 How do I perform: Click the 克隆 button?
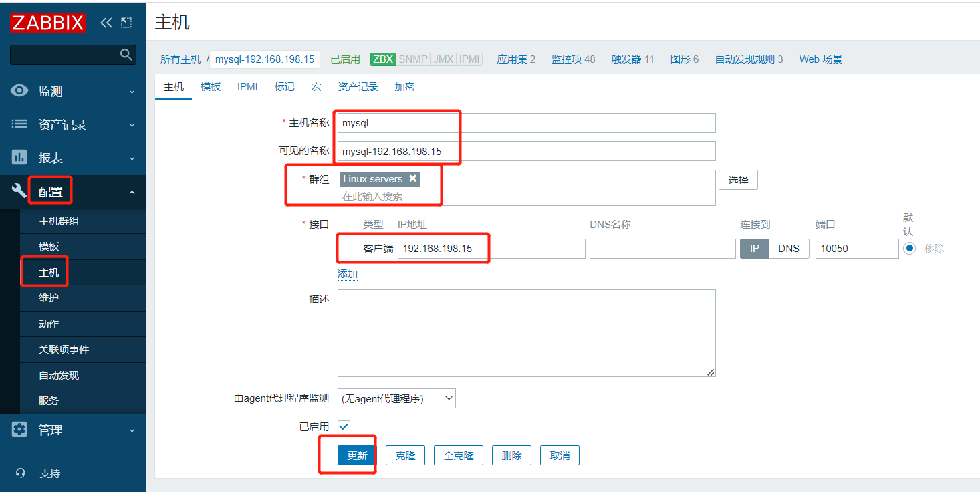click(x=405, y=455)
